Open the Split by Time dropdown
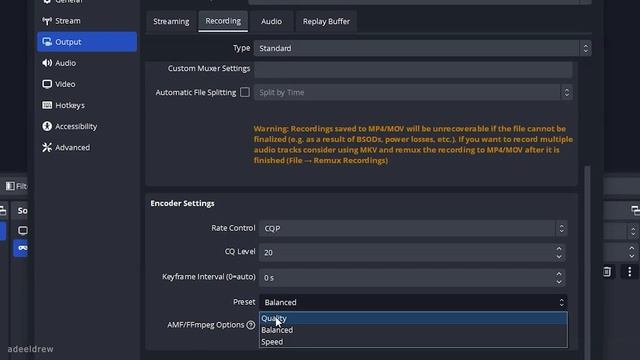The height and width of the screenshot is (360, 640). (x=413, y=92)
